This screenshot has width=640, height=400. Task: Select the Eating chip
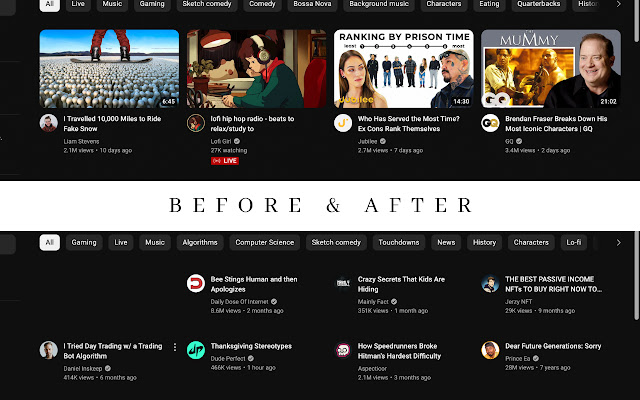click(489, 4)
